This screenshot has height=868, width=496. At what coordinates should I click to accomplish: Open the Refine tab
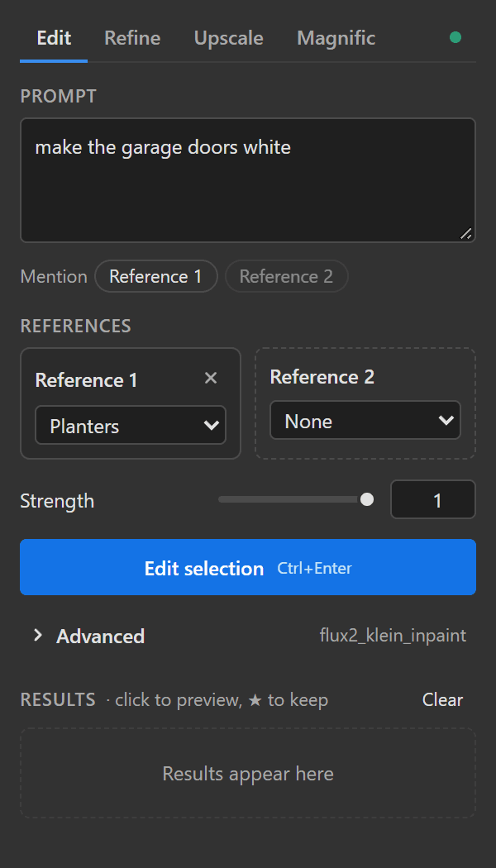click(x=132, y=38)
